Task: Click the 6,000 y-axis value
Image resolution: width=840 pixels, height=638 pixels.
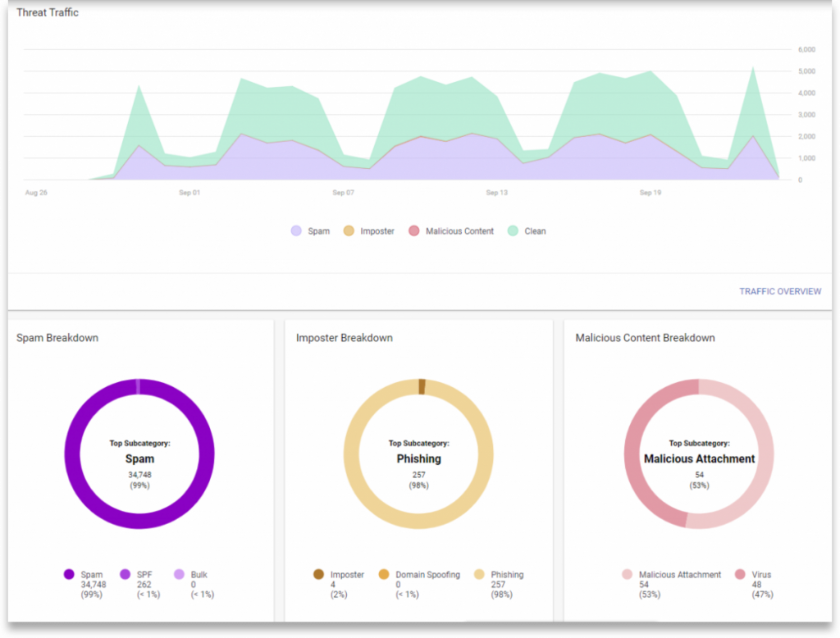Action: pos(806,49)
